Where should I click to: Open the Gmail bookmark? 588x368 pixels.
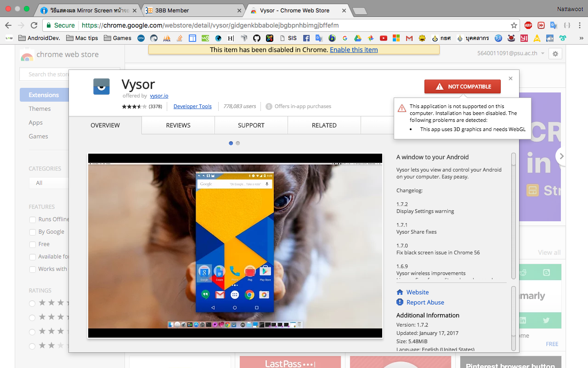409,38
